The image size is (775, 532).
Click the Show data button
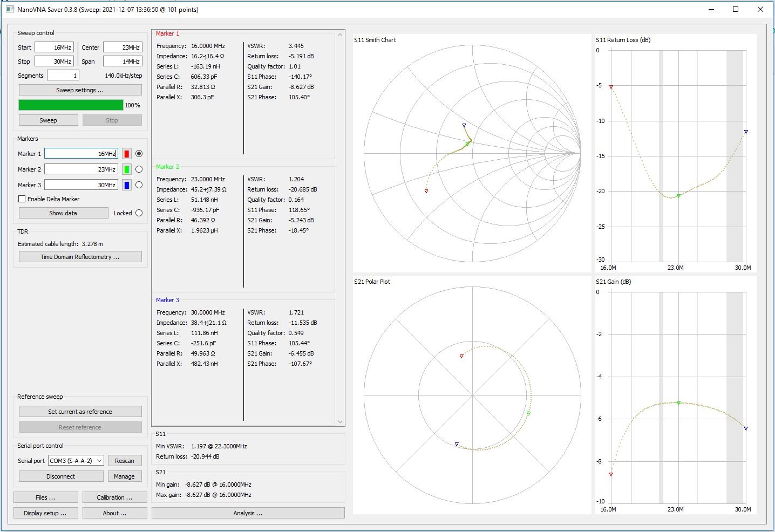click(x=64, y=213)
